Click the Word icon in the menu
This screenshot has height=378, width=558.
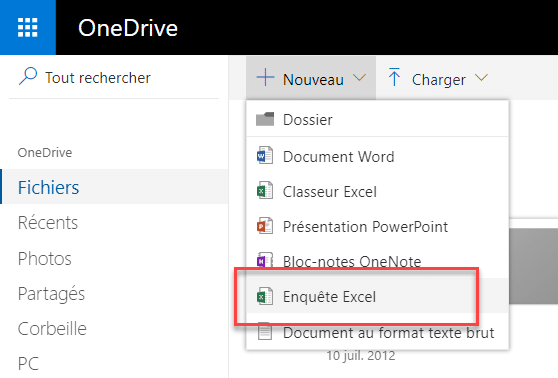[265, 156]
